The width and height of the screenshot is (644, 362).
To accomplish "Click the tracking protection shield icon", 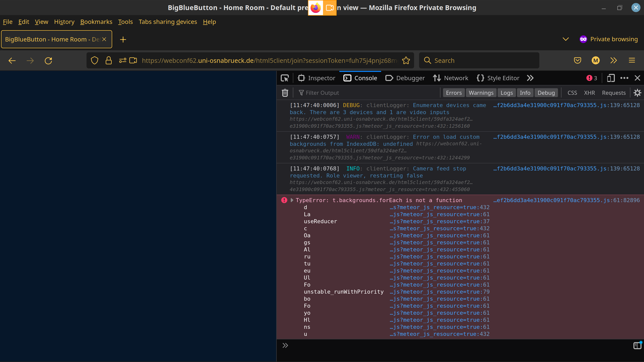I will click(x=94, y=60).
